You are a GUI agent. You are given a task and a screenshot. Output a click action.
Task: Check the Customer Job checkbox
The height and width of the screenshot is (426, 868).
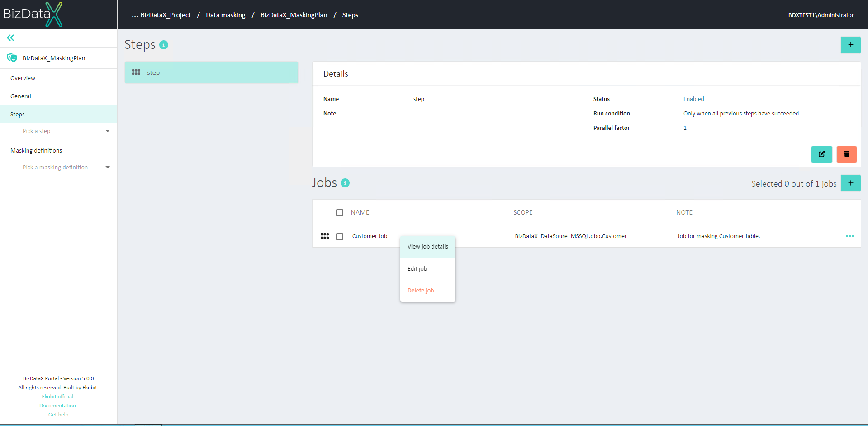click(x=340, y=237)
